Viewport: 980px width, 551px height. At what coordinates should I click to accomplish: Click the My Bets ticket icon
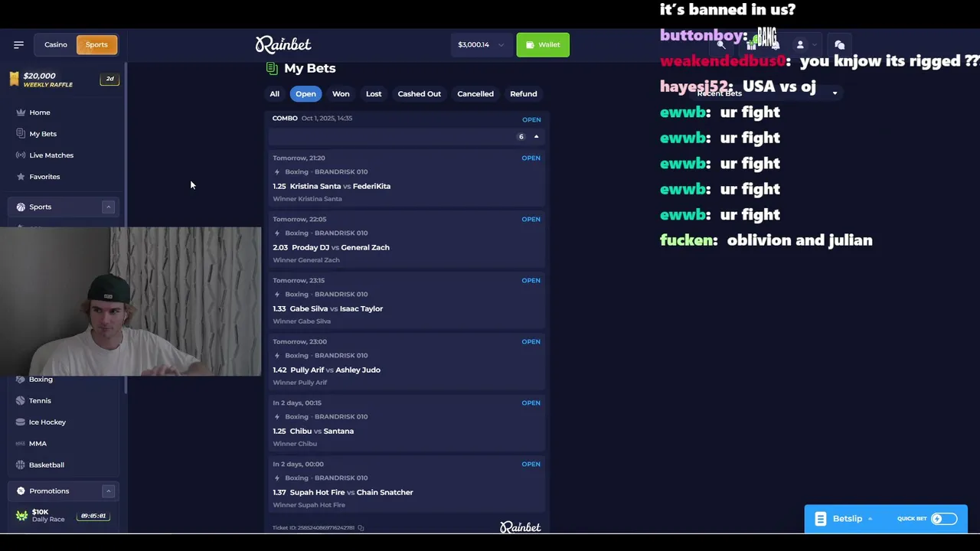[x=21, y=134]
